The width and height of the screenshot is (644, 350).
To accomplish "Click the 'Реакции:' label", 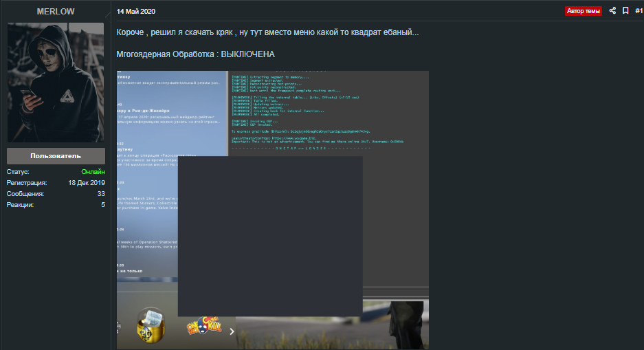I will coord(20,205).
